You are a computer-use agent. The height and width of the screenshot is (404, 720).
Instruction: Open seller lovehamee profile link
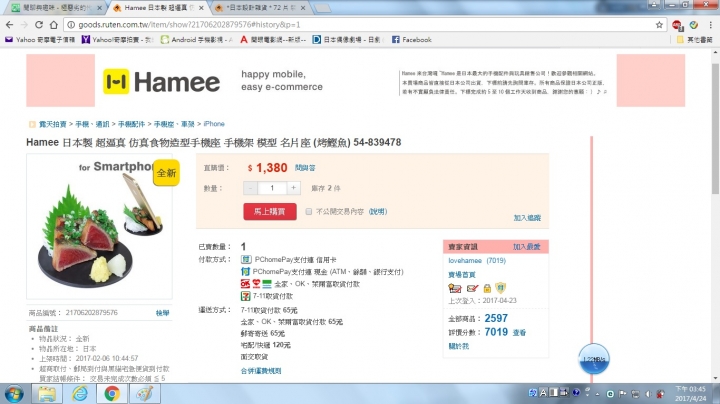pyautogui.click(x=465, y=261)
